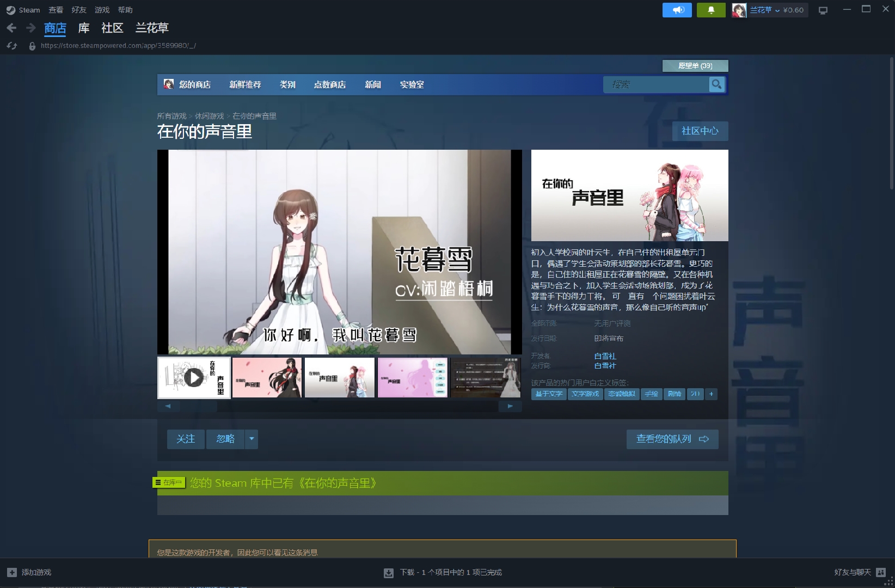Switch to the 商店 tab
Image resolution: width=895 pixels, height=588 pixels.
(x=55, y=28)
